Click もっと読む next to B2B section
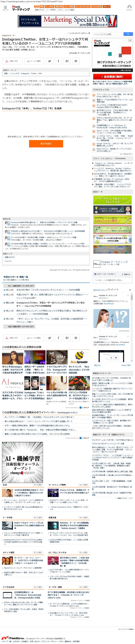 coord(38,485)
